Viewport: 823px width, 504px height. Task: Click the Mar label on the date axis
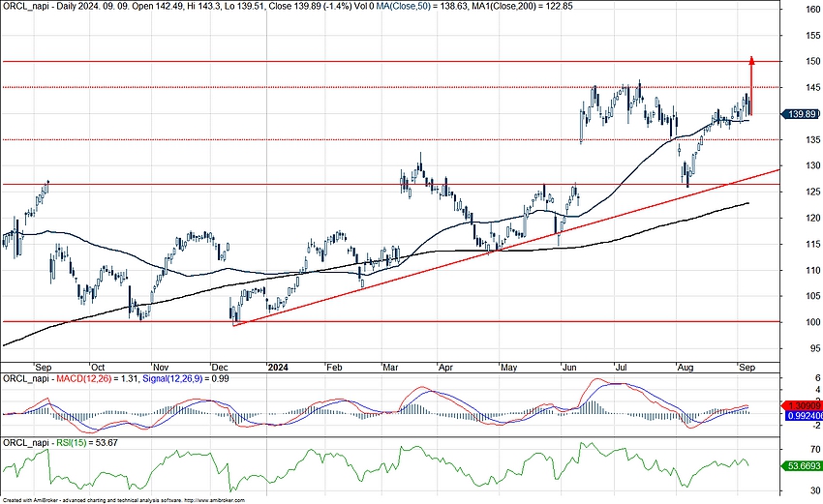(390, 368)
